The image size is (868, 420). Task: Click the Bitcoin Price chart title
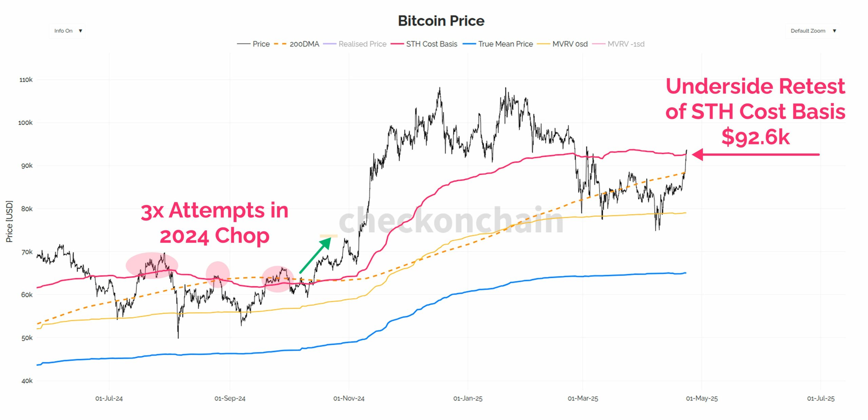click(441, 21)
